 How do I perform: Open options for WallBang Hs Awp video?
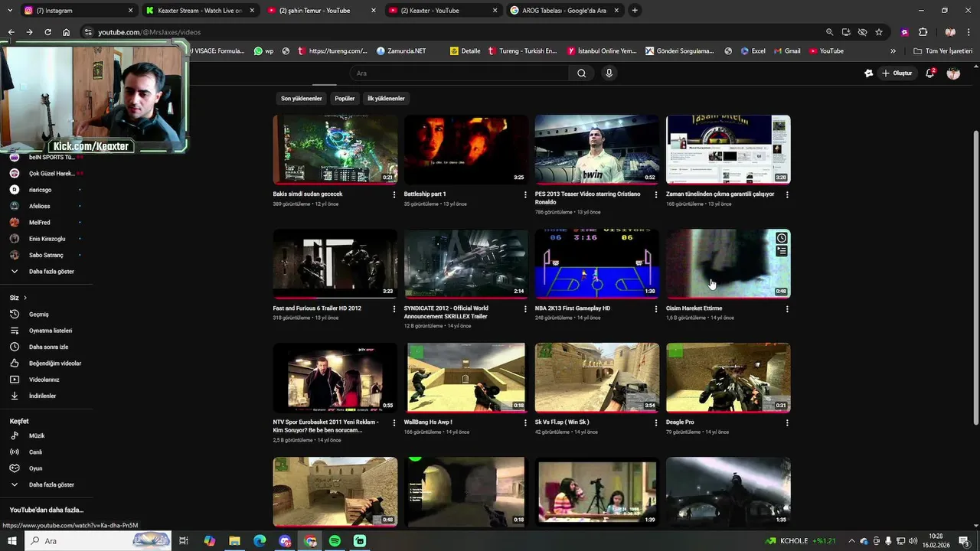point(525,422)
